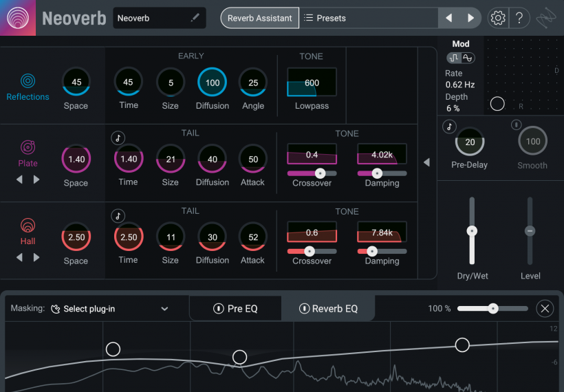This screenshot has width=564, height=392.
Task: Open the Reverb Assistant
Action: pos(259,18)
